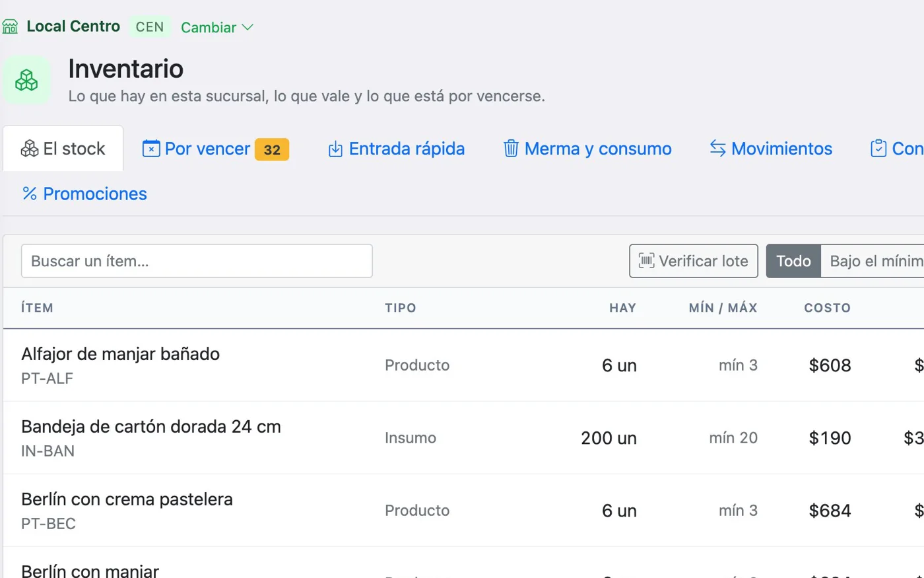The width and height of the screenshot is (924, 578).
Task: Click the PT-ALF item code
Action: click(x=47, y=379)
